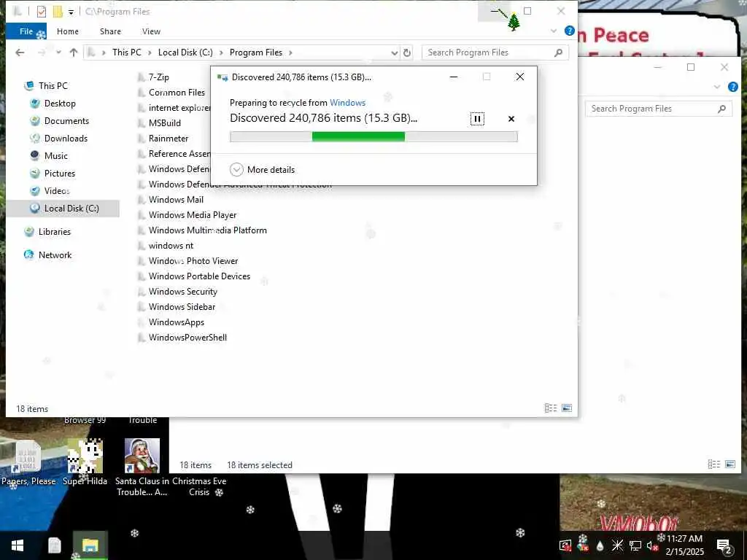Viewport: 747px width, 560px height.
Task: Open the notification Action Center icon
Action: [x=724, y=545]
